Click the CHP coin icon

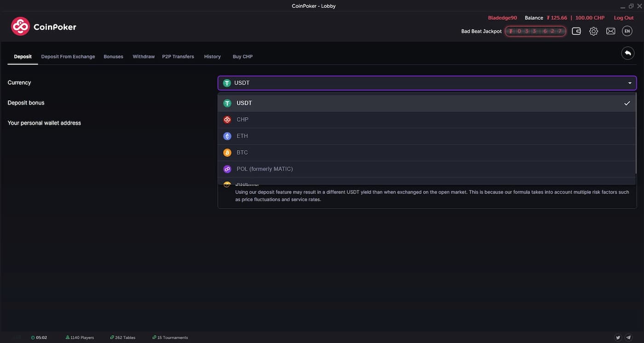tap(227, 120)
